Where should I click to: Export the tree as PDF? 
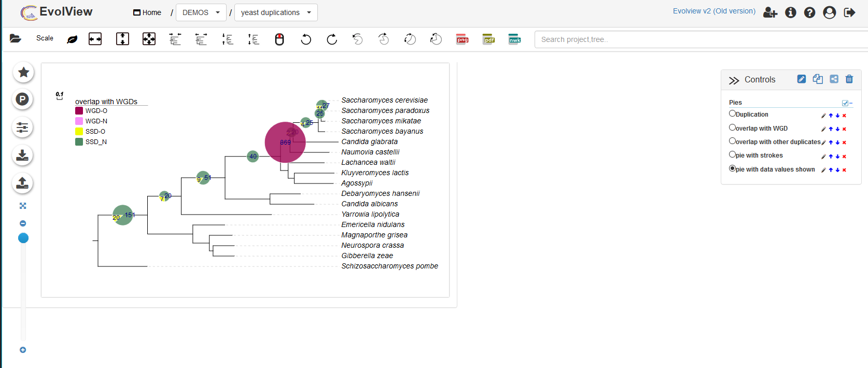488,39
